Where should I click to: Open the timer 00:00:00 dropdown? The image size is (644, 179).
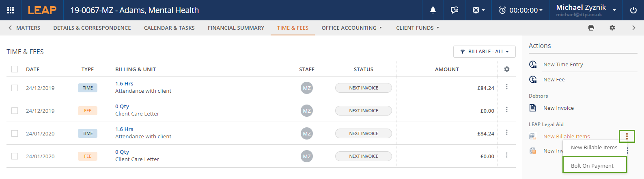[521, 10]
